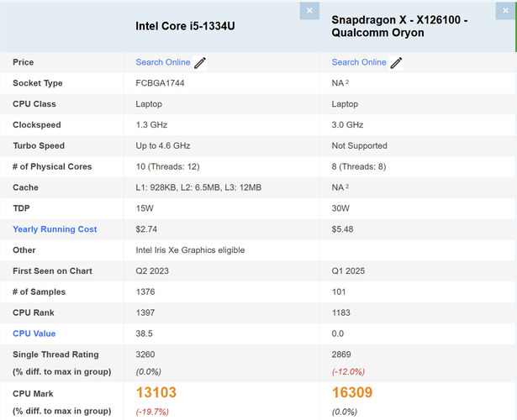
Task: Select CPU rank 1397
Action: coord(145,312)
